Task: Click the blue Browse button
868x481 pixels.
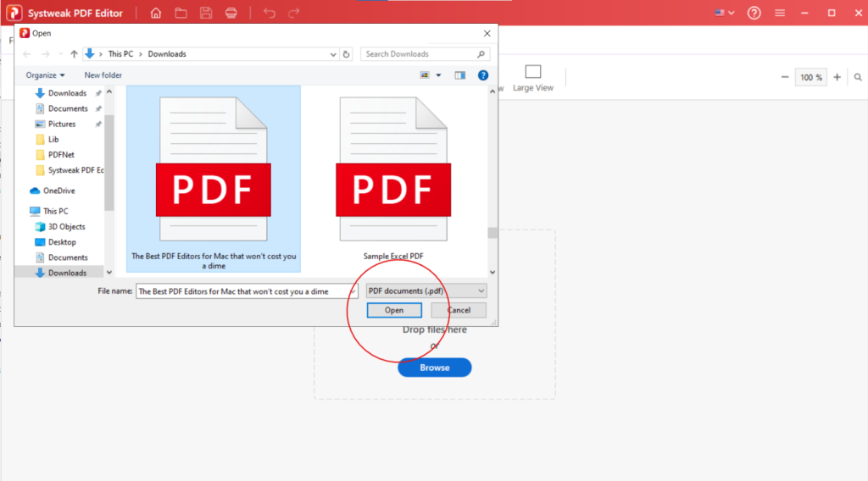Action: 435,368
